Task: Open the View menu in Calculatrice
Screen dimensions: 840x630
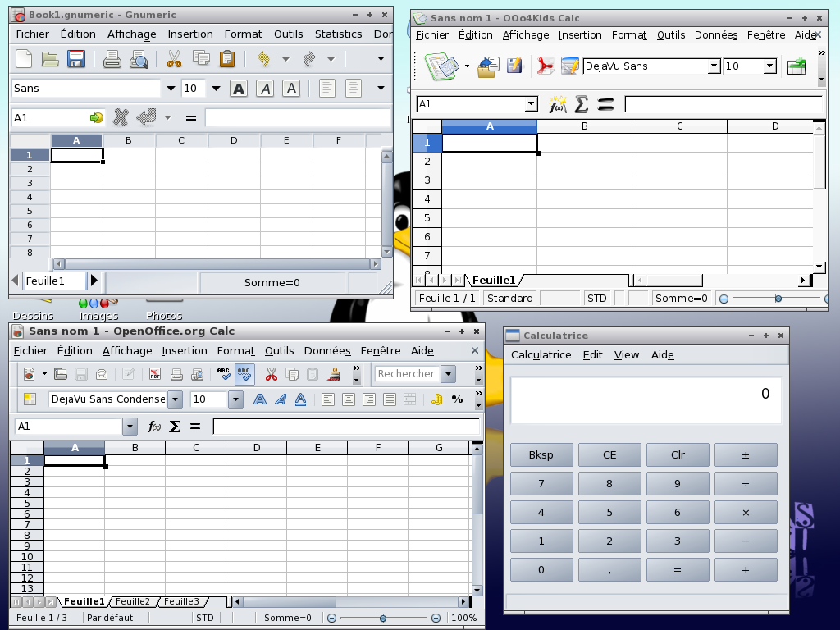Action: click(626, 355)
